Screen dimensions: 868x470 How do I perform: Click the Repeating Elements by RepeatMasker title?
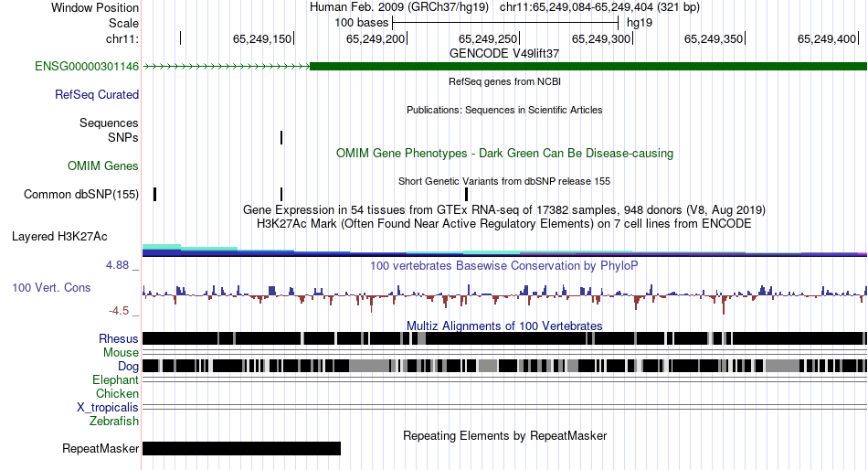coord(504,435)
